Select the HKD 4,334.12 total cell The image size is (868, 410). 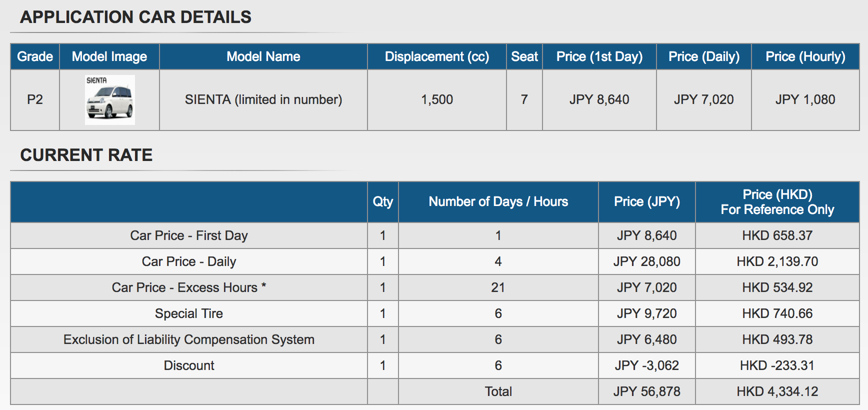[x=777, y=391]
